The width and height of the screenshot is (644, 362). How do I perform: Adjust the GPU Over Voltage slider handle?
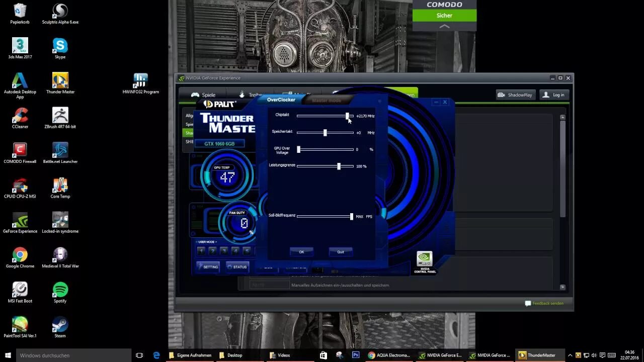click(298, 149)
